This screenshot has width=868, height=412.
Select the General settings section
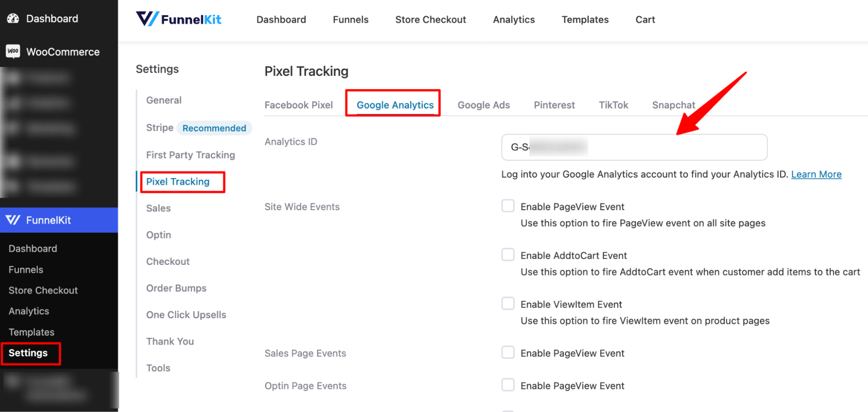pyautogui.click(x=164, y=100)
